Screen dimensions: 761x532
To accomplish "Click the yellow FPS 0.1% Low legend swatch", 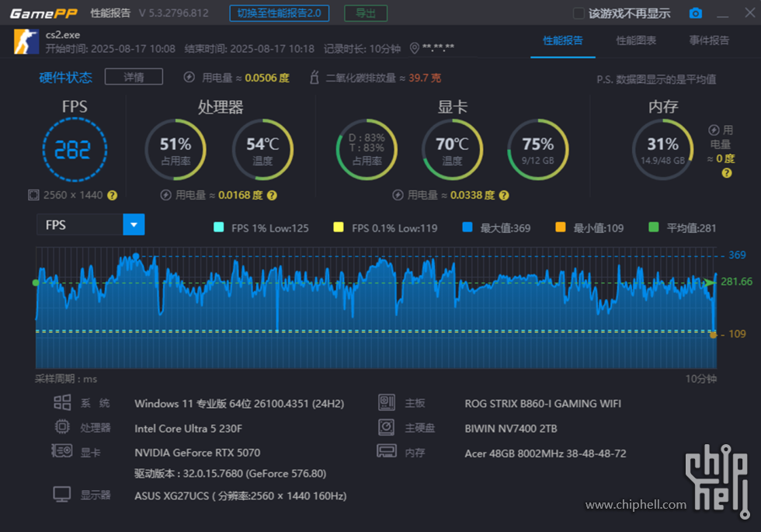I will point(339,227).
